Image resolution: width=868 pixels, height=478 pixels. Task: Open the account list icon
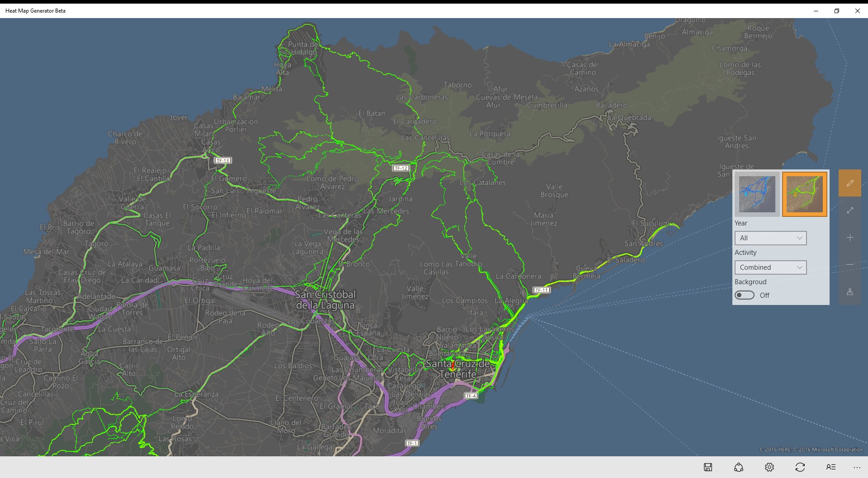(x=831, y=467)
